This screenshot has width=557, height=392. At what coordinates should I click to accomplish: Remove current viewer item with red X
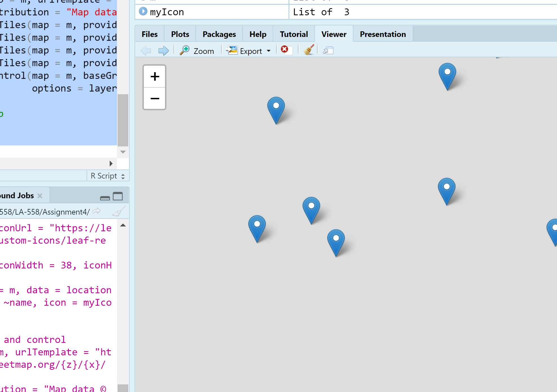pyautogui.click(x=285, y=50)
